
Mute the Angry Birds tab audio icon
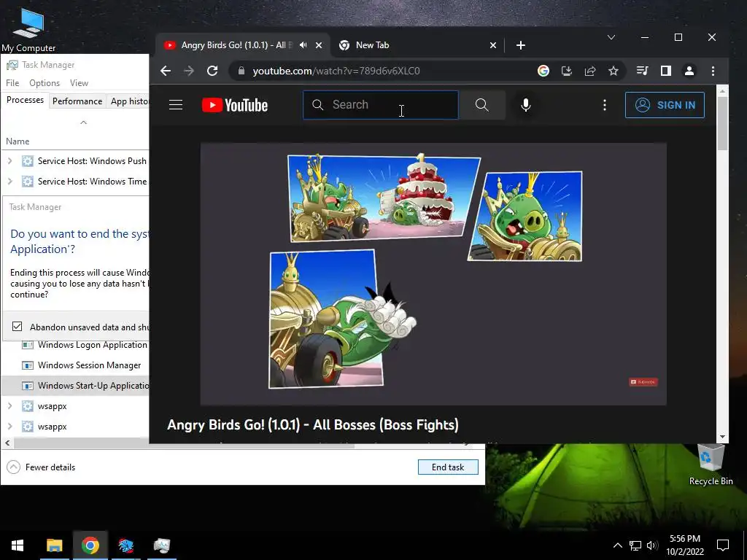303,44
